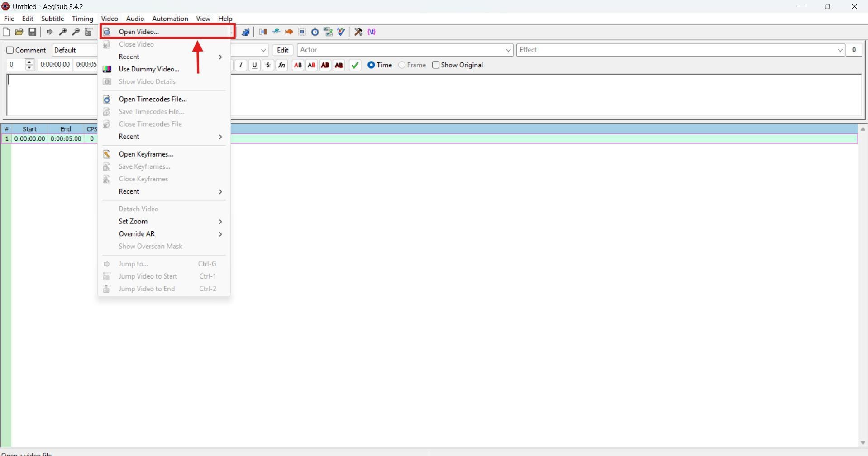Pick the outline color AB button
The height and width of the screenshot is (456, 868).
(x=325, y=65)
